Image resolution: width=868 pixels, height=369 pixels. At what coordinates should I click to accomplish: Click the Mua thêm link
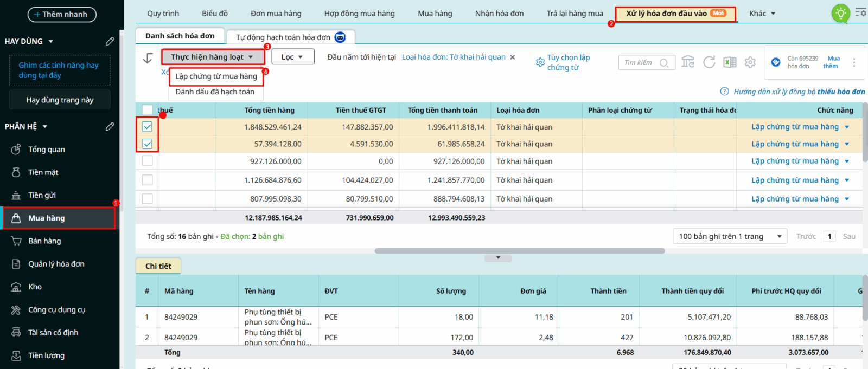(x=832, y=62)
